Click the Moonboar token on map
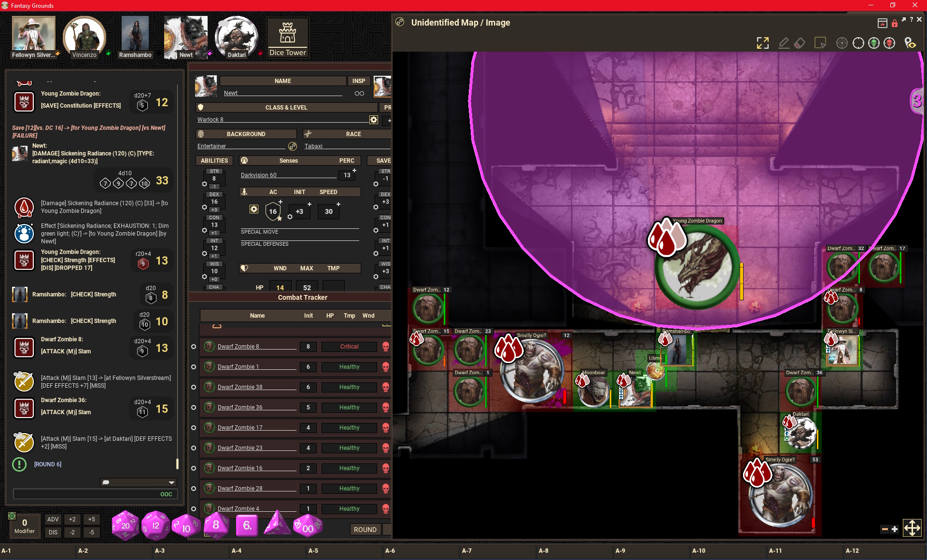Viewport: 927px width, 560px height. pyautogui.click(x=594, y=391)
